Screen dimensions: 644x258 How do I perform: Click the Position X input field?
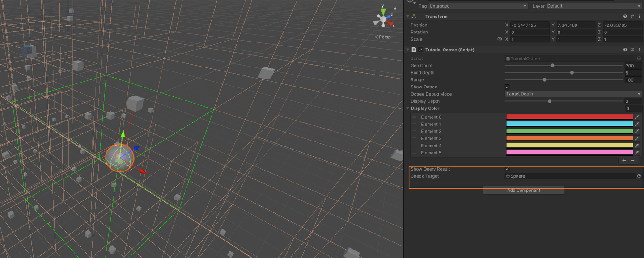(x=529, y=25)
